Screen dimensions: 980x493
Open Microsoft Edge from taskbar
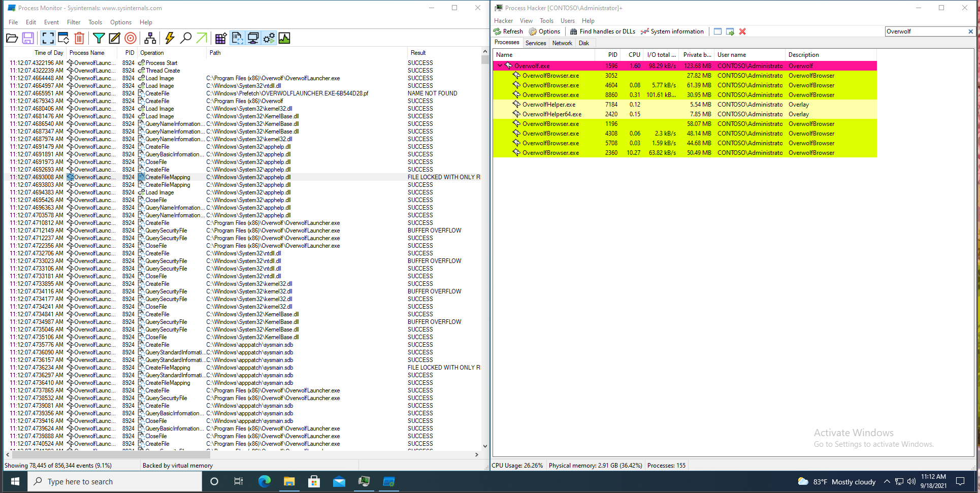point(264,481)
